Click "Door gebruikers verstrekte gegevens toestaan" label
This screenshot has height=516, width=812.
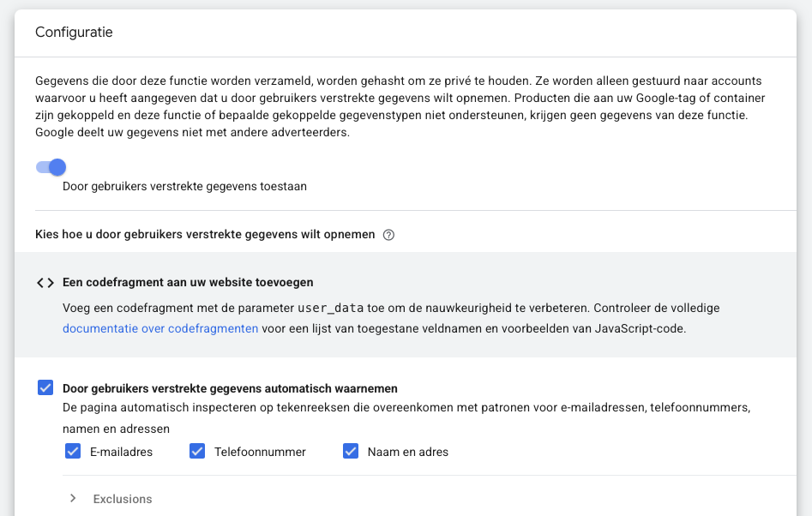184,186
